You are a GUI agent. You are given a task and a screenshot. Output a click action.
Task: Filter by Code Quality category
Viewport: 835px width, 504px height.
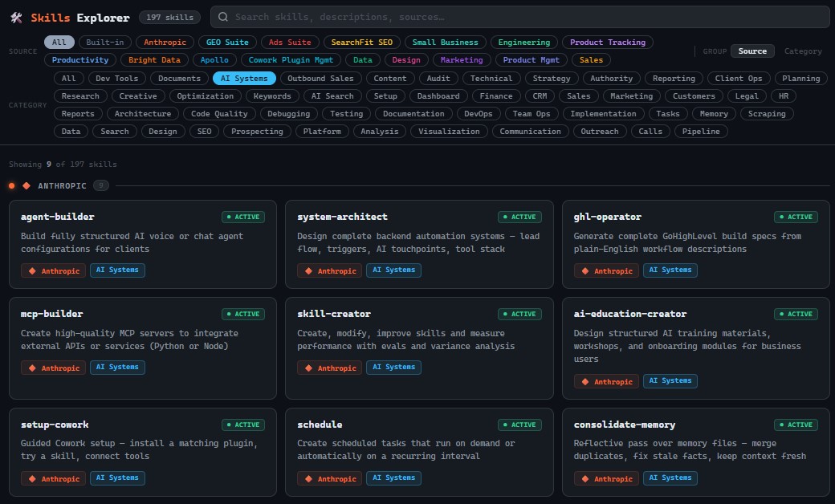pyautogui.click(x=219, y=113)
